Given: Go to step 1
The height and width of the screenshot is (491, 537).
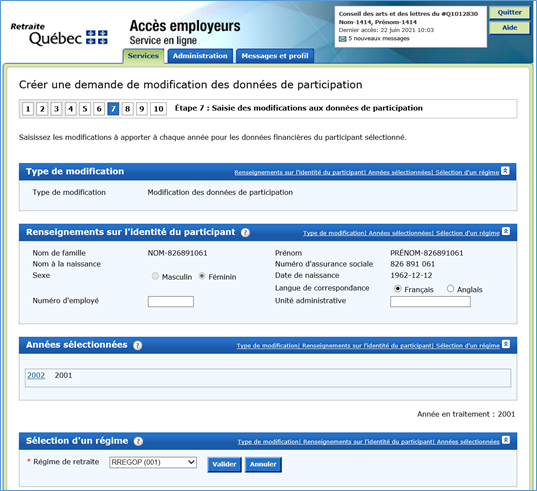Looking at the screenshot, I should pyautogui.click(x=28, y=109).
